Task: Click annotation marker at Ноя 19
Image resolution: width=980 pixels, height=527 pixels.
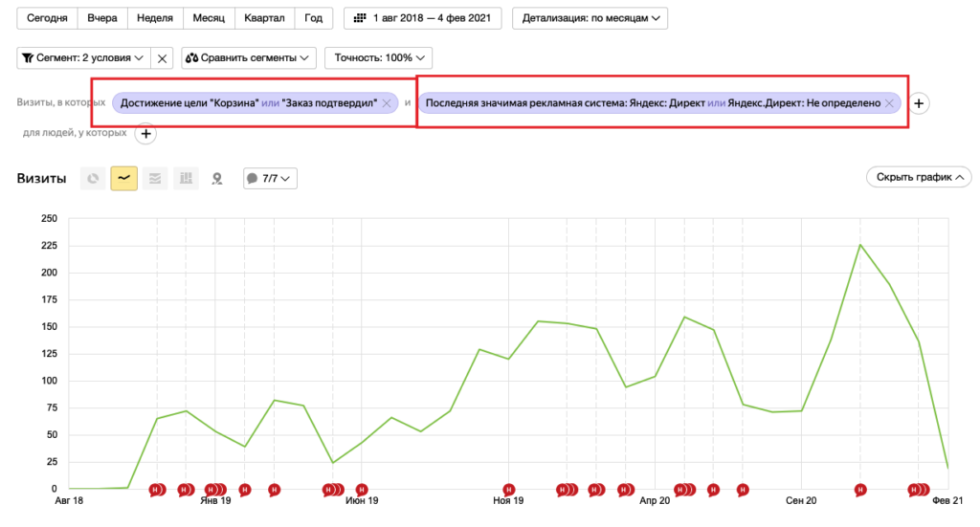Action: pos(509,490)
